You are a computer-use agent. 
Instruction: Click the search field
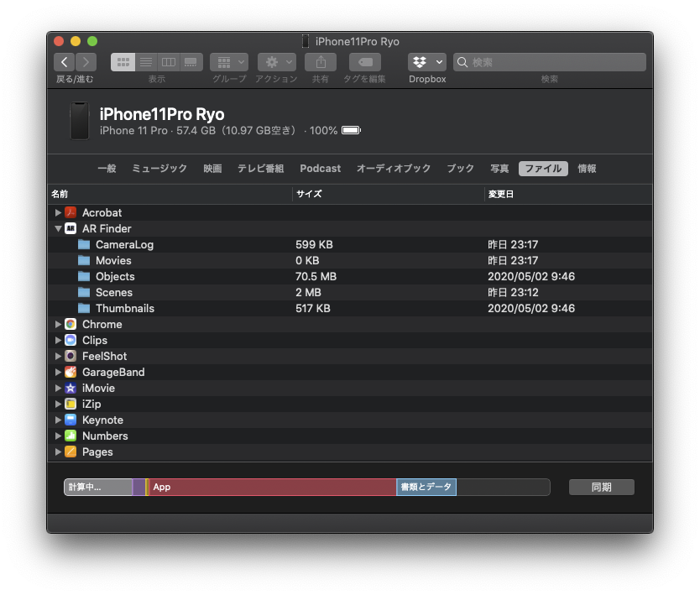coord(550,62)
